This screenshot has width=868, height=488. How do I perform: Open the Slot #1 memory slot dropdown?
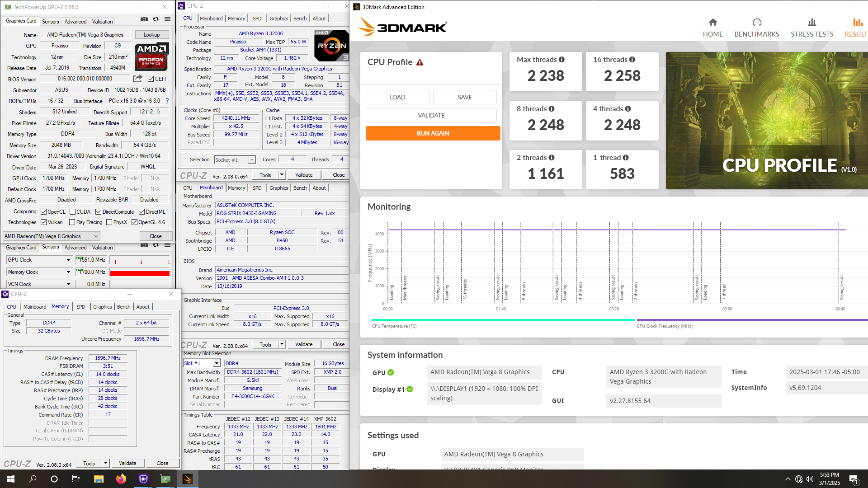point(202,363)
